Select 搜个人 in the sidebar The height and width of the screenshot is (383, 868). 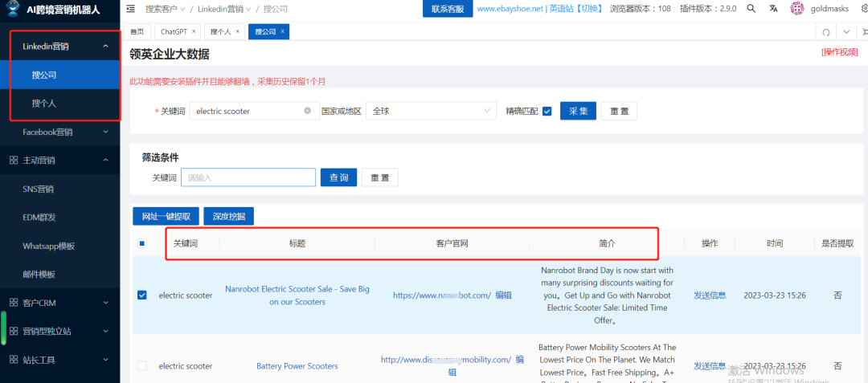point(59,104)
